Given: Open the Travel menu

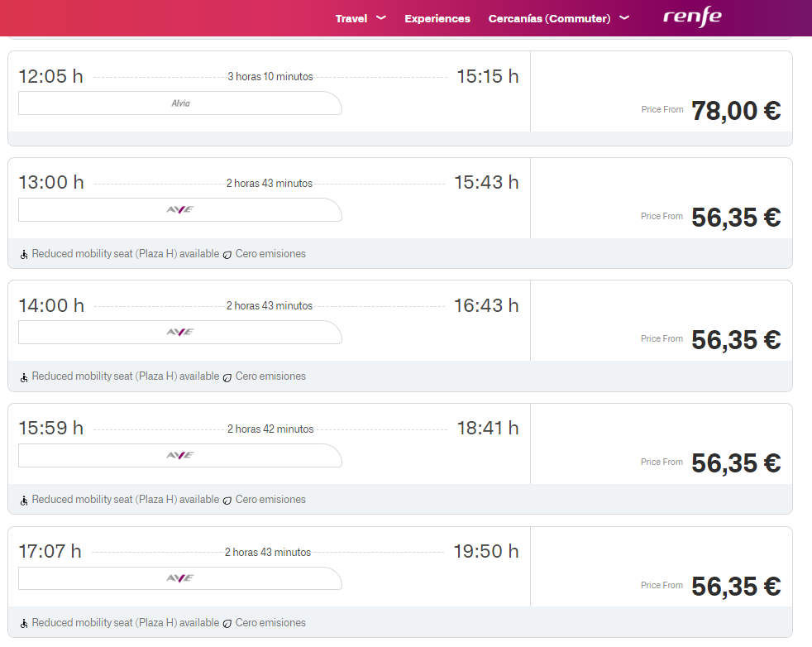Looking at the screenshot, I should click(351, 19).
